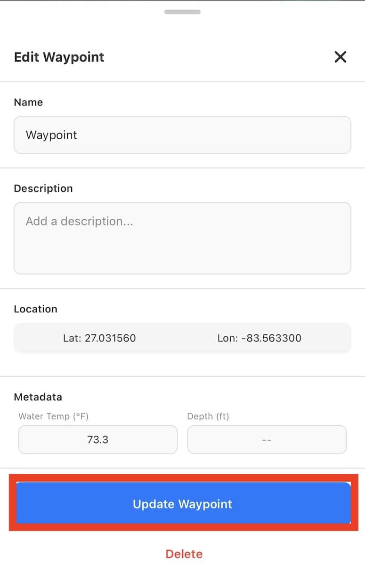Click the Metadata section heading

click(x=38, y=397)
